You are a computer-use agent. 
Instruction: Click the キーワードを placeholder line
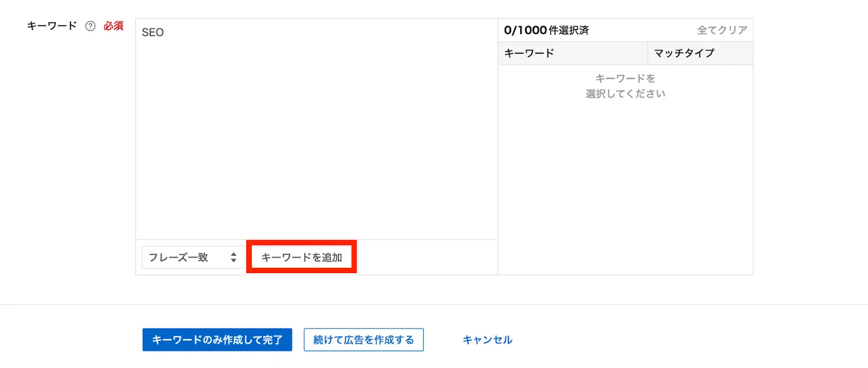click(x=625, y=79)
